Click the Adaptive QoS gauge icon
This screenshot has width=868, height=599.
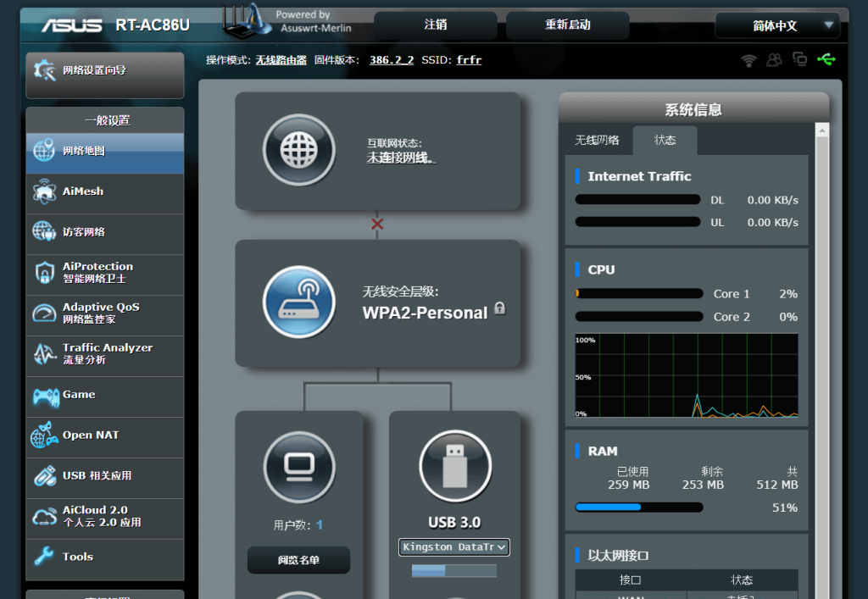(x=44, y=313)
